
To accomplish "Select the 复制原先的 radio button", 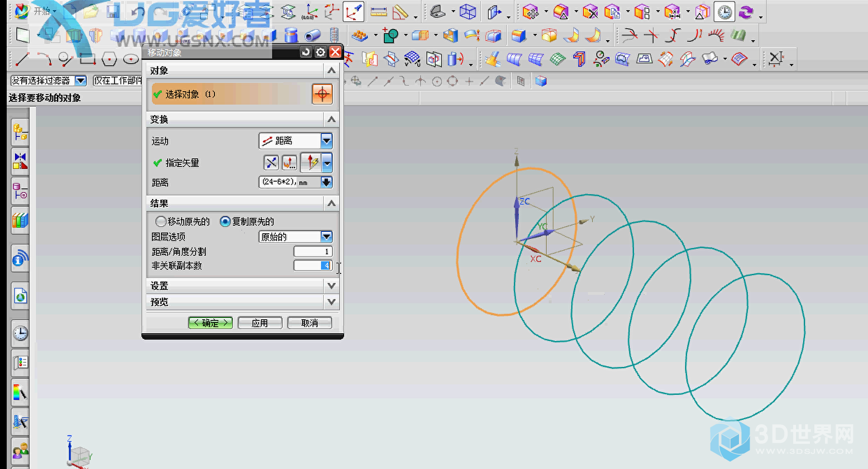I will coord(225,221).
